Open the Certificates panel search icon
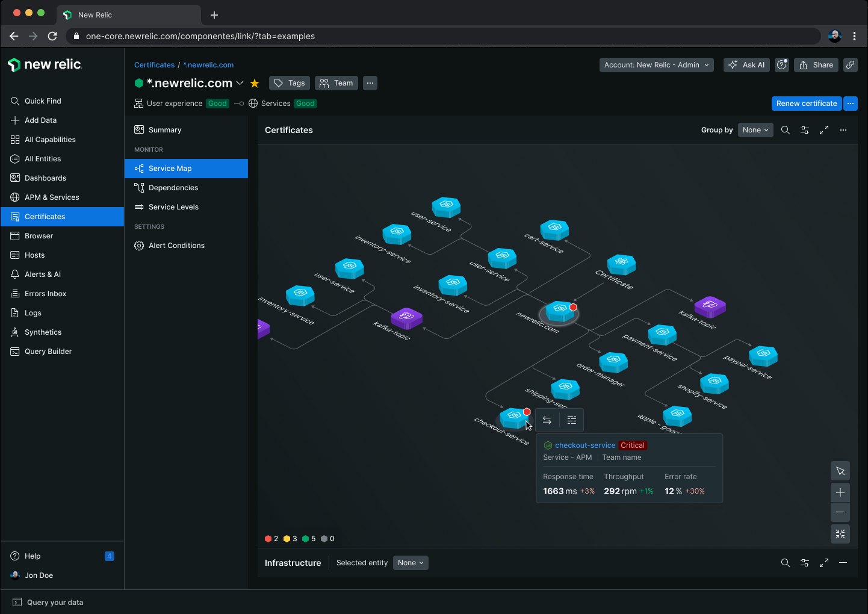The image size is (868, 614). [786, 130]
